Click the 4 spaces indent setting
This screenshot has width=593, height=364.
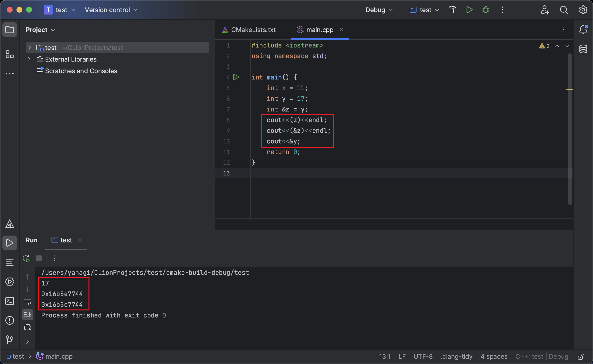(494, 356)
